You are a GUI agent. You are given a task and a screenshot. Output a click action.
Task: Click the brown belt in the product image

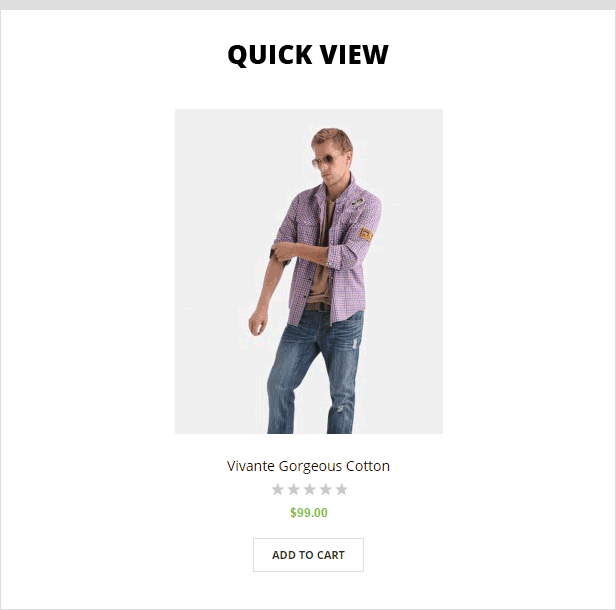(x=317, y=306)
